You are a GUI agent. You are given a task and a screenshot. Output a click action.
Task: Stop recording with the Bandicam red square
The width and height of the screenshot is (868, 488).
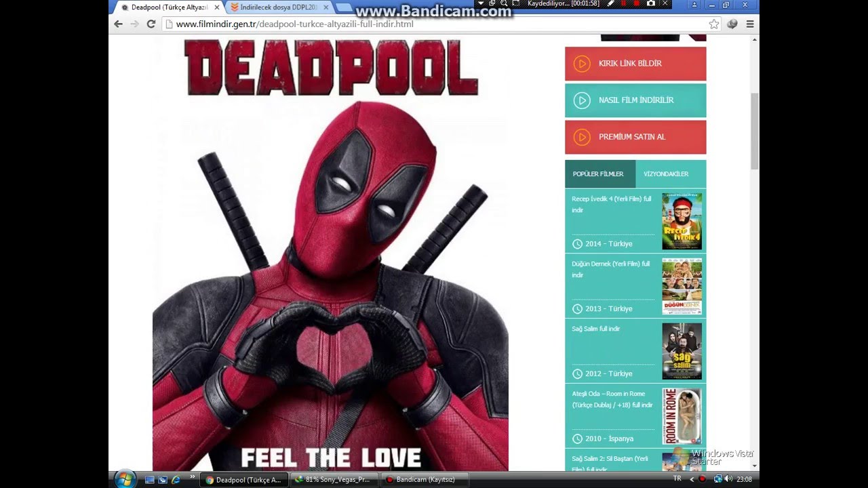[x=637, y=3]
